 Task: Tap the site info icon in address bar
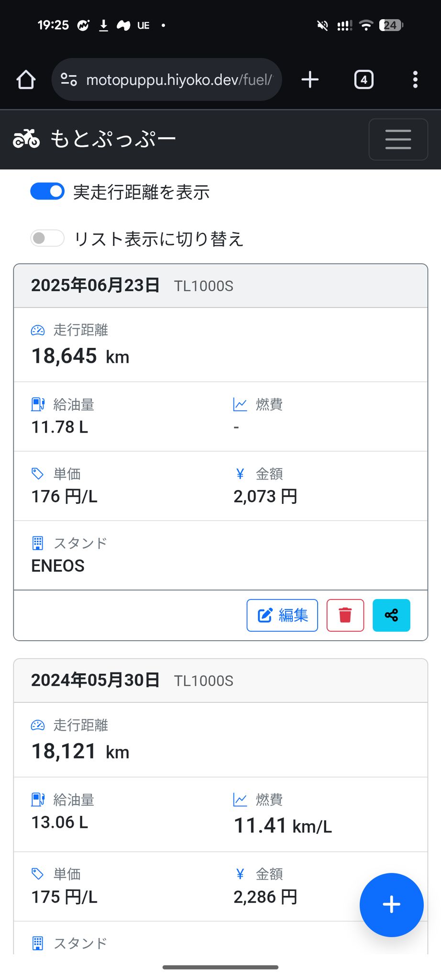click(69, 79)
